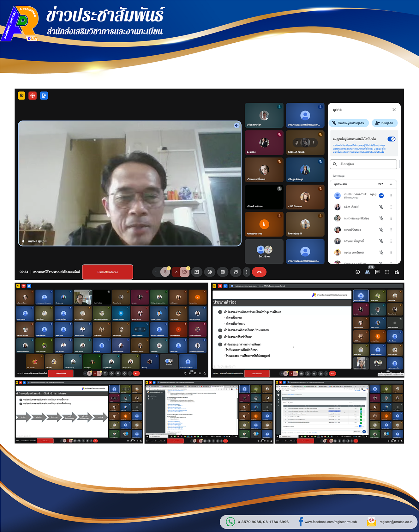This screenshot has height=532, width=419.
Task: Open the activities grid icon at bottom right
Action: (387, 272)
